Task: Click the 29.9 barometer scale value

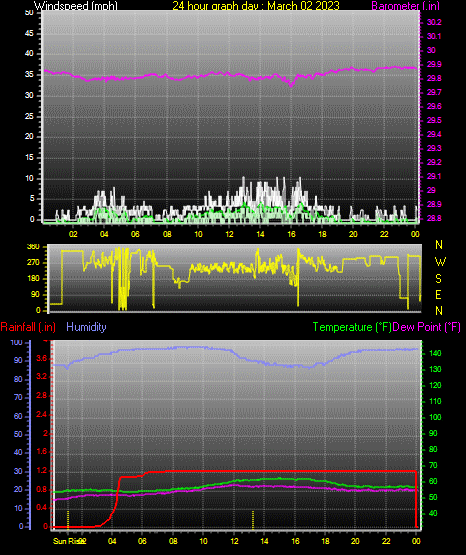Action: (x=434, y=64)
